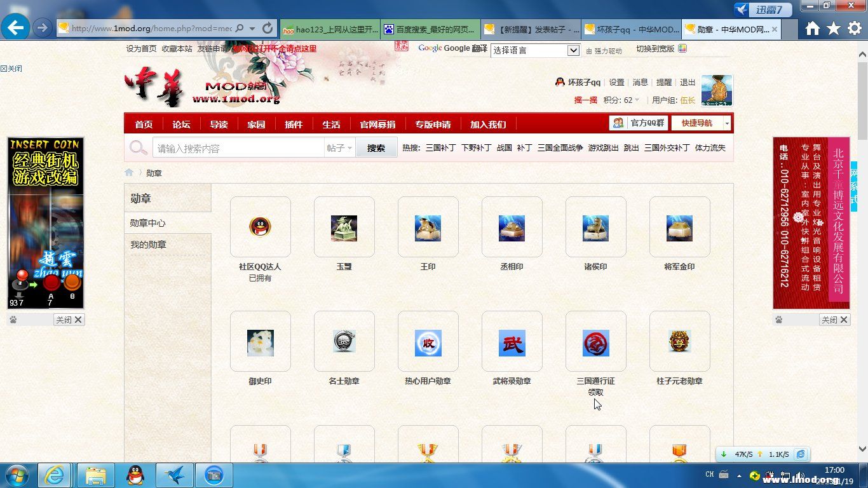Viewport: 868px width, 488px height.
Task: Open the 帖子 search type dropdown
Action: click(339, 148)
